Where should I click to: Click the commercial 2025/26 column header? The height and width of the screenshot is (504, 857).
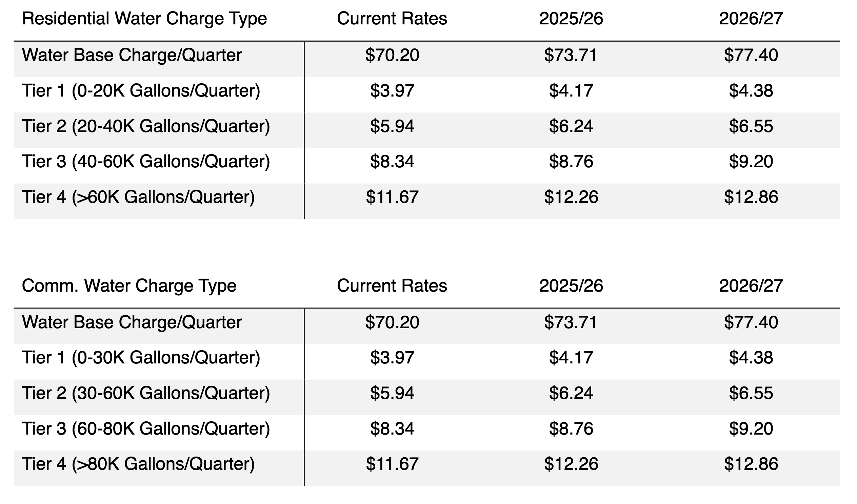pos(571,286)
